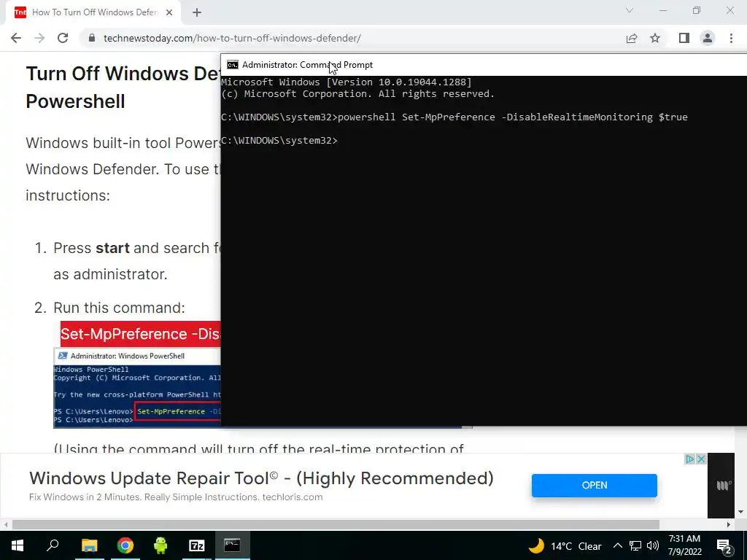Click the address bar URL
Viewport: 747px width, 560px height.
pyautogui.click(x=232, y=38)
